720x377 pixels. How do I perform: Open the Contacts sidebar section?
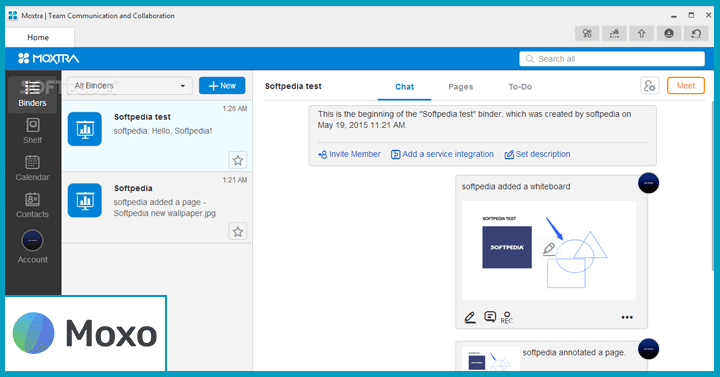coord(32,205)
